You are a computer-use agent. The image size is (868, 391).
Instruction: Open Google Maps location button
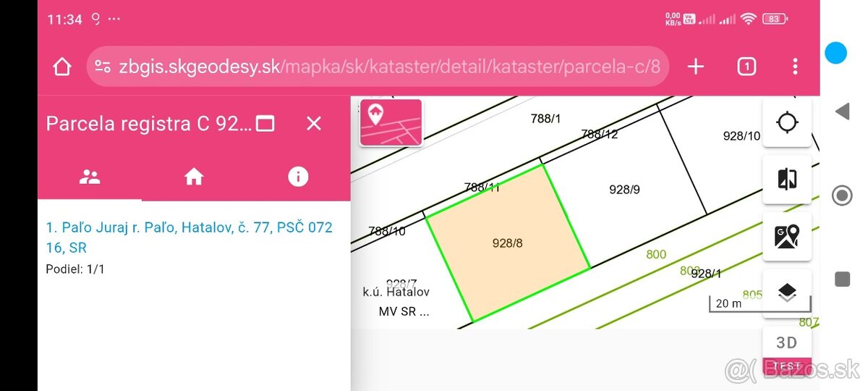click(787, 236)
